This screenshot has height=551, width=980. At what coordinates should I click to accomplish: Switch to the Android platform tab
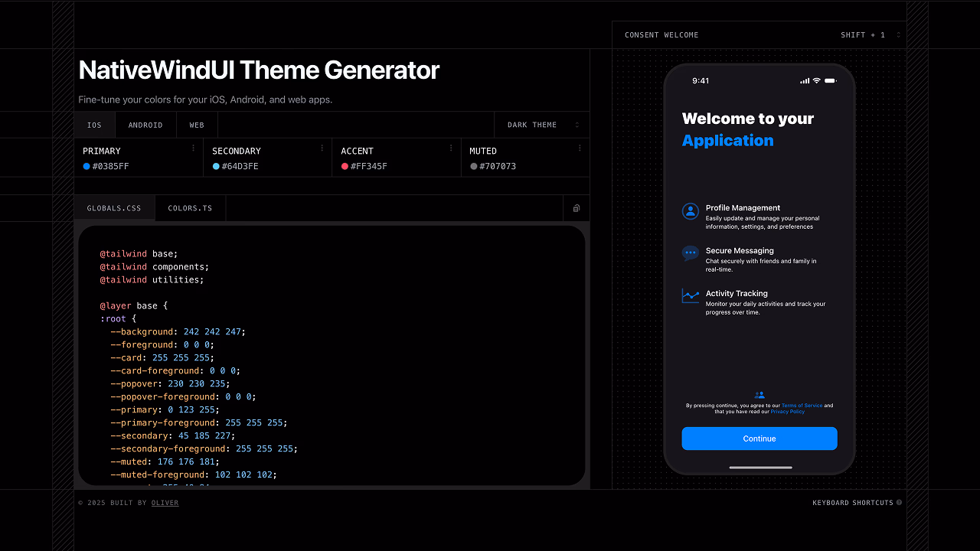pyautogui.click(x=145, y=125)
